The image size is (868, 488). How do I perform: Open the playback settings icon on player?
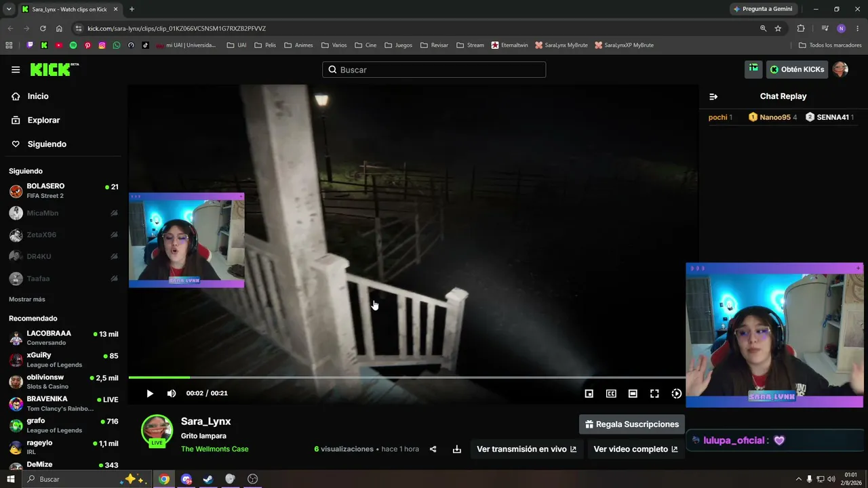click(x=676, y=394)
